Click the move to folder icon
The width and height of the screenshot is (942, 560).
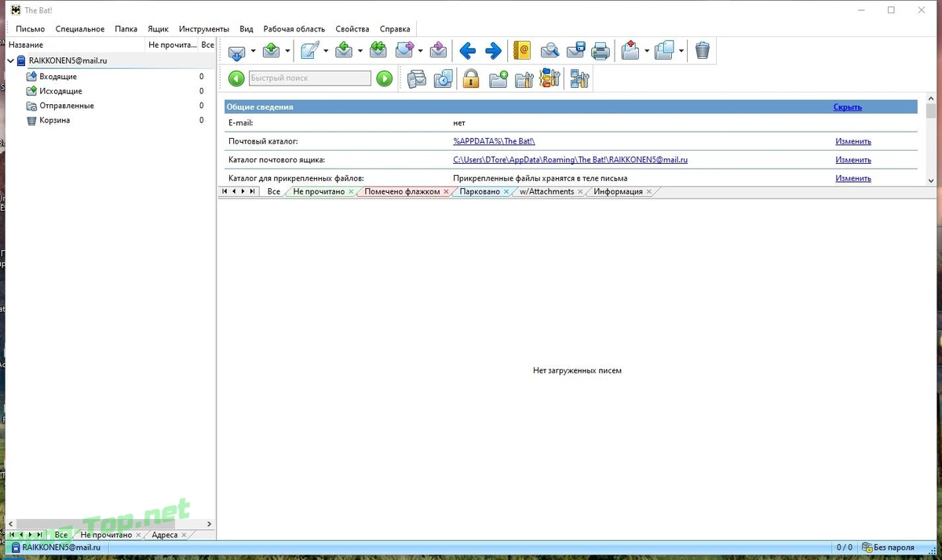click(630, 51)
